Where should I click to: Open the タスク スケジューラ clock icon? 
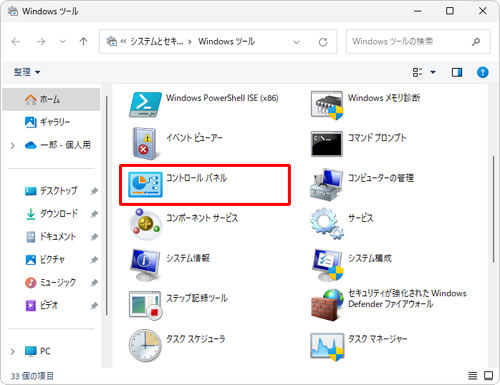tap(145, 346)
